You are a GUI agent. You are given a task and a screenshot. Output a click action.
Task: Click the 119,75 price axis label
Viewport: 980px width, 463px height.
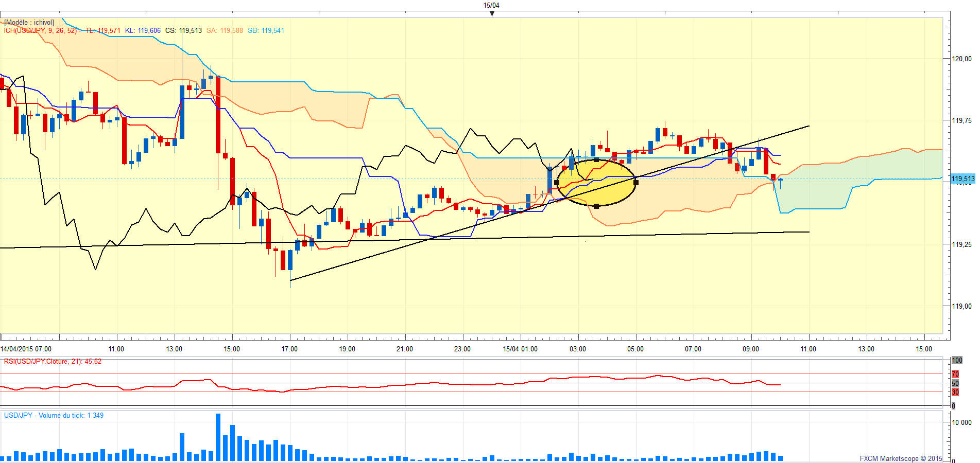pos(961,120)
